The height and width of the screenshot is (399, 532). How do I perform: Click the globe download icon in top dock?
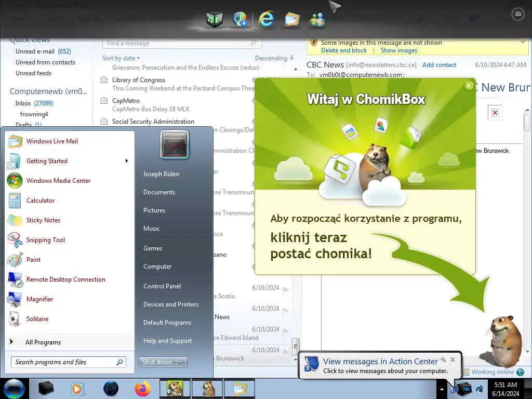(240, 19)
